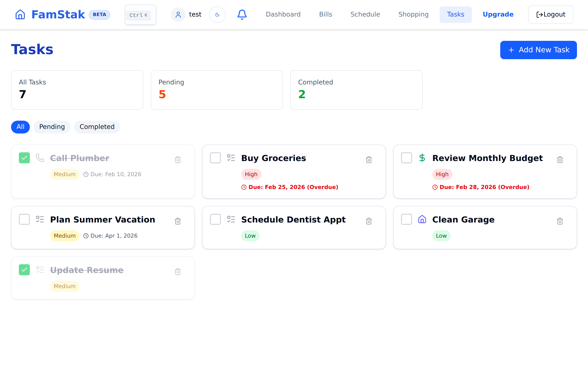Delete Plan Summer Vacation via trash icon

tap(178, 221)
